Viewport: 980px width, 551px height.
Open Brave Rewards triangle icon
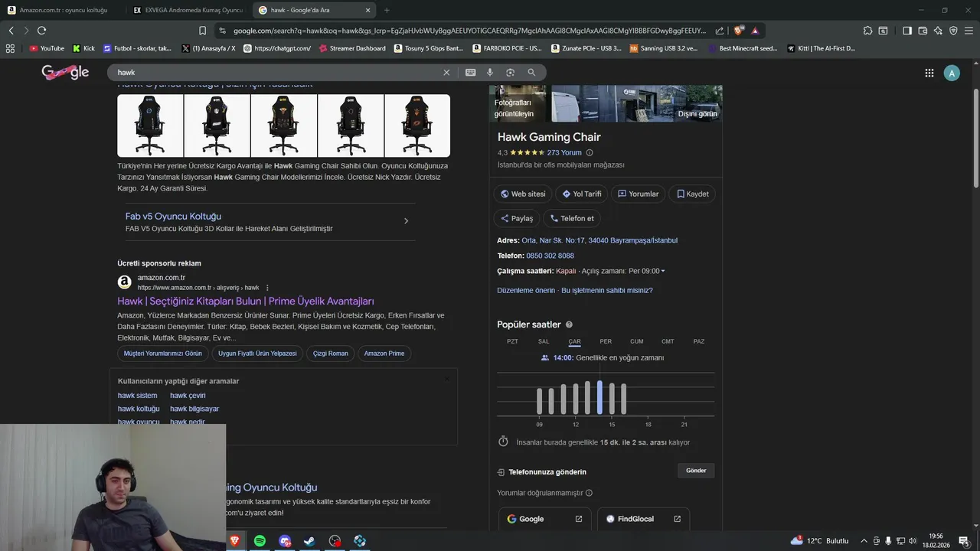click(755, 31)
